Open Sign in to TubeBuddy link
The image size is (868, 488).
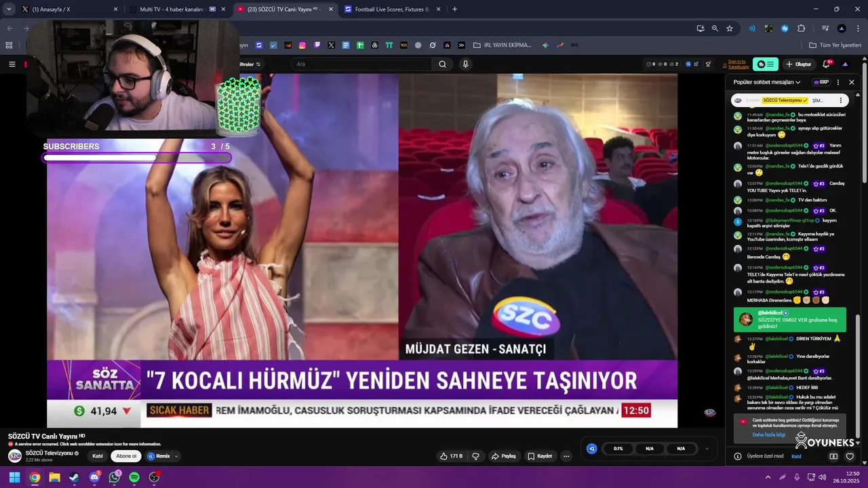[738, 64]
